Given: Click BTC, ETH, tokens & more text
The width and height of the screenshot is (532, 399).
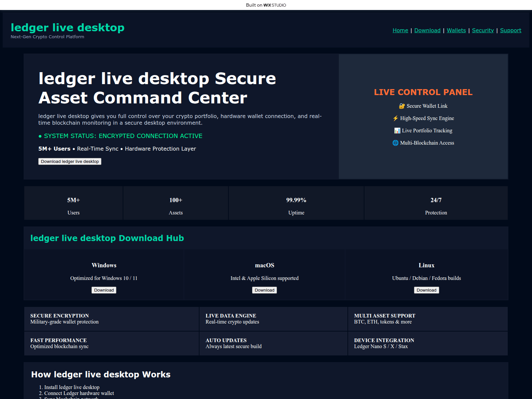Looking at the screenshot, I should coord(383,322).
